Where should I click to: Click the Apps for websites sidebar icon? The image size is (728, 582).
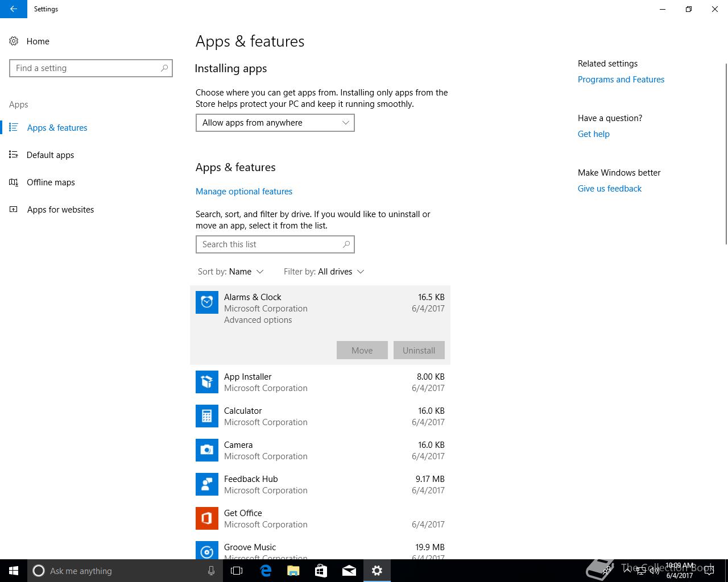(14, 209)
